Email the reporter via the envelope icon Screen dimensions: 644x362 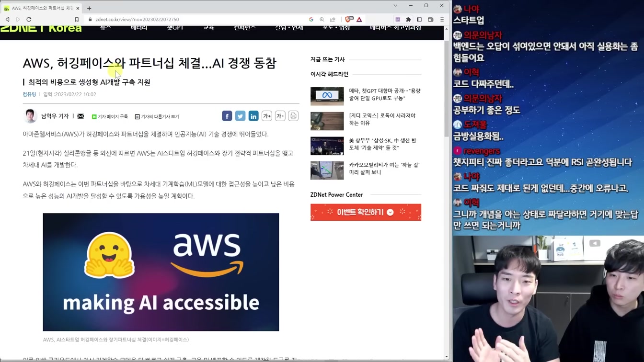click(x=80, y=116)
